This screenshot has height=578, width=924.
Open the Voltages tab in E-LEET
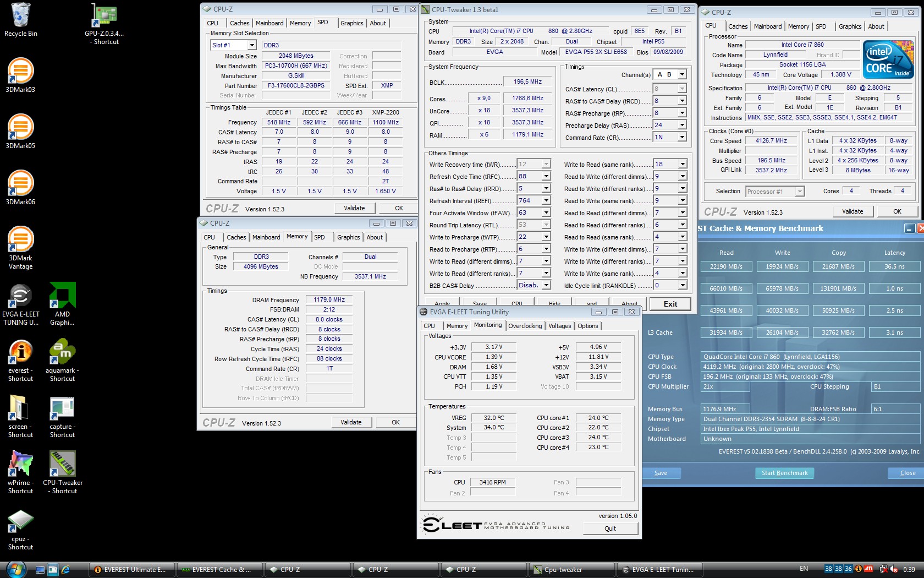pos(559,326)
